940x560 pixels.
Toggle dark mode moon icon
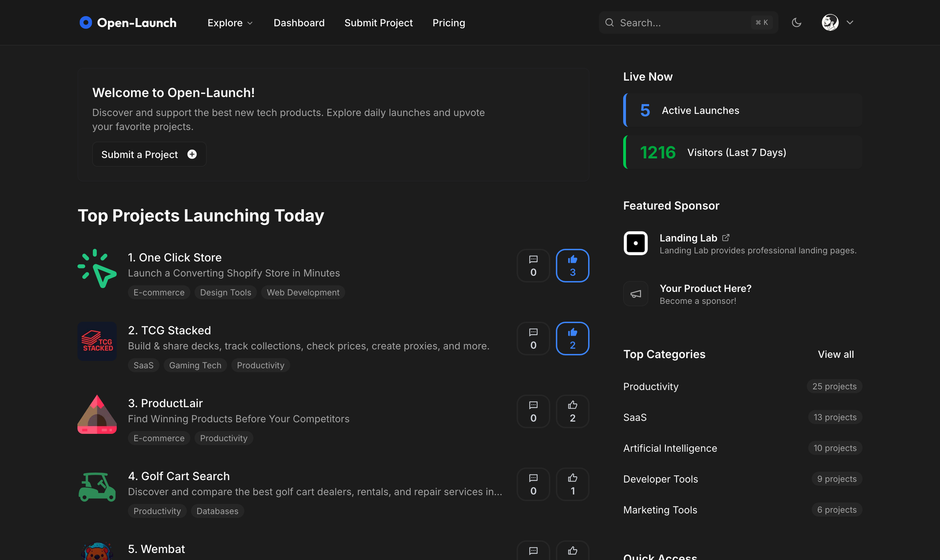tap(796, 23)
